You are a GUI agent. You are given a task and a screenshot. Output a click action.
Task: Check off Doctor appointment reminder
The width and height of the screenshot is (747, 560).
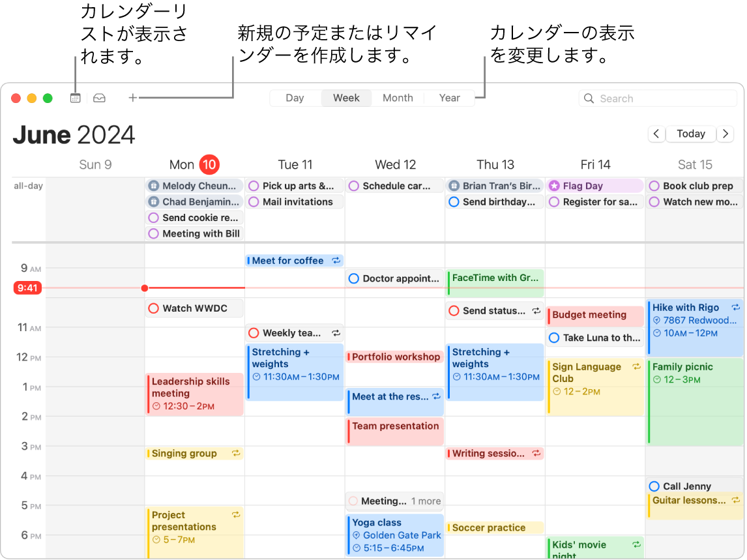(353, 279)
